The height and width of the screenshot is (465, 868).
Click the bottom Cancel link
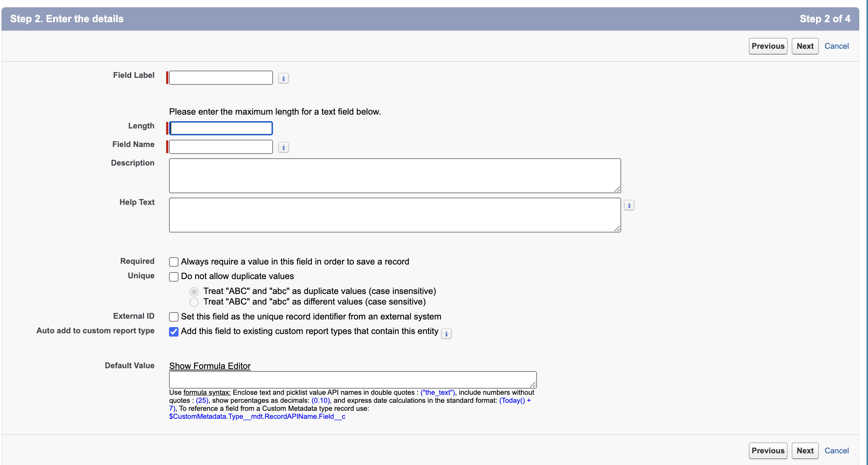click(x=837, y=451)
